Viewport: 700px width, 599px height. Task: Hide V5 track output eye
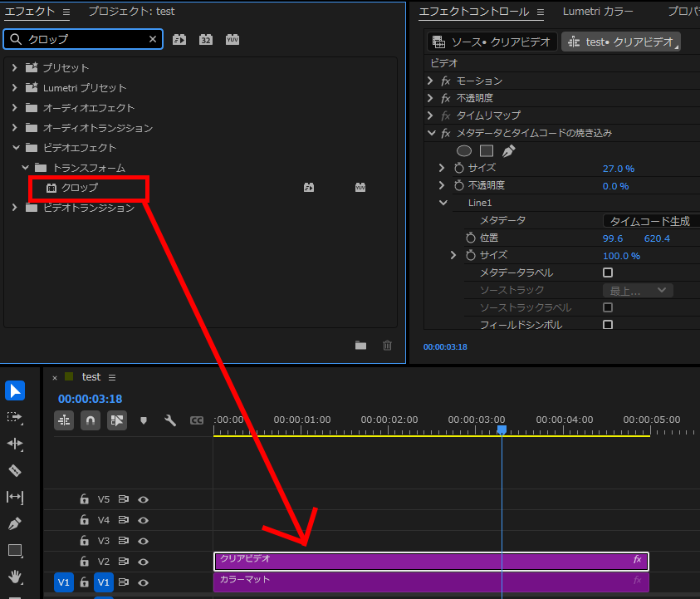tap(144, 499)
